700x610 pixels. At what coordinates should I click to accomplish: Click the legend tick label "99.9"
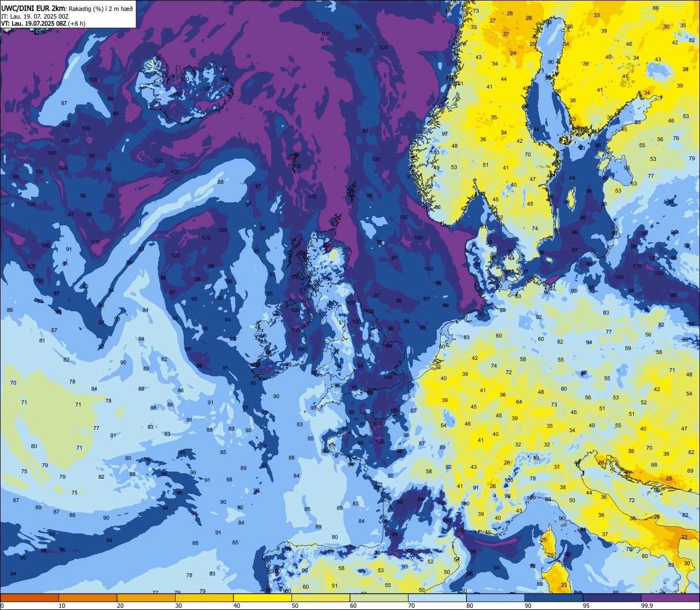pos(647,606)
